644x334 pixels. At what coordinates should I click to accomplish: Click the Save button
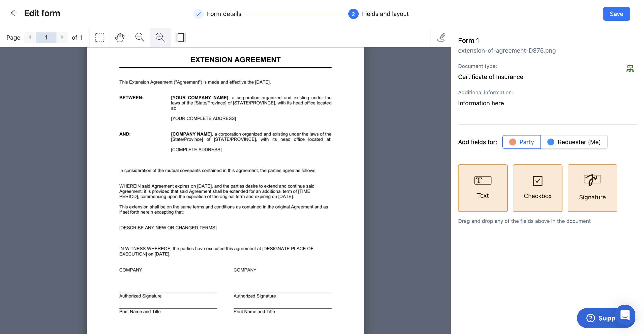(616, 14)
